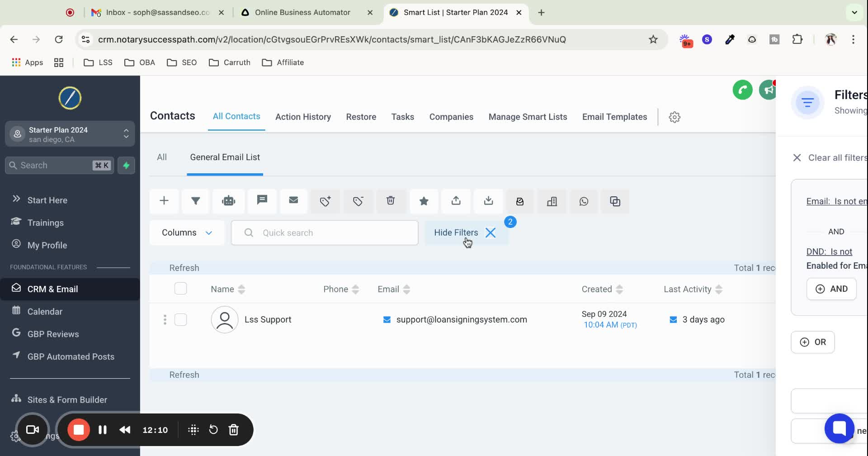Click the Import contacts download icon
Screen dimensions: 868x456
tap(488, 201)
